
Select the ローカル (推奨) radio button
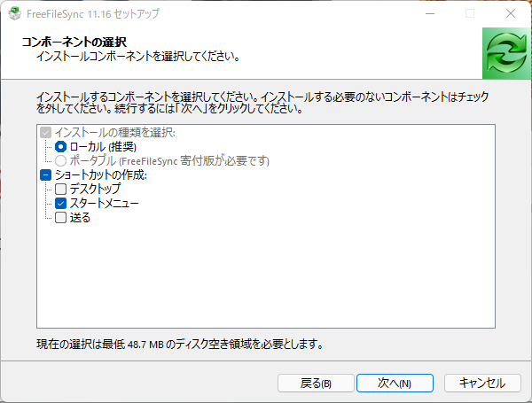click(x=60, y=147)
